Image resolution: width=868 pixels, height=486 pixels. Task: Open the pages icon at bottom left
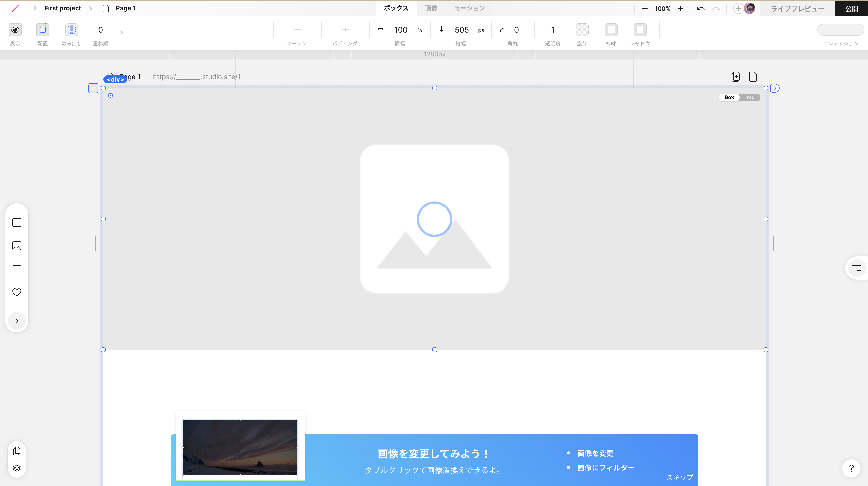click(17, 451)
